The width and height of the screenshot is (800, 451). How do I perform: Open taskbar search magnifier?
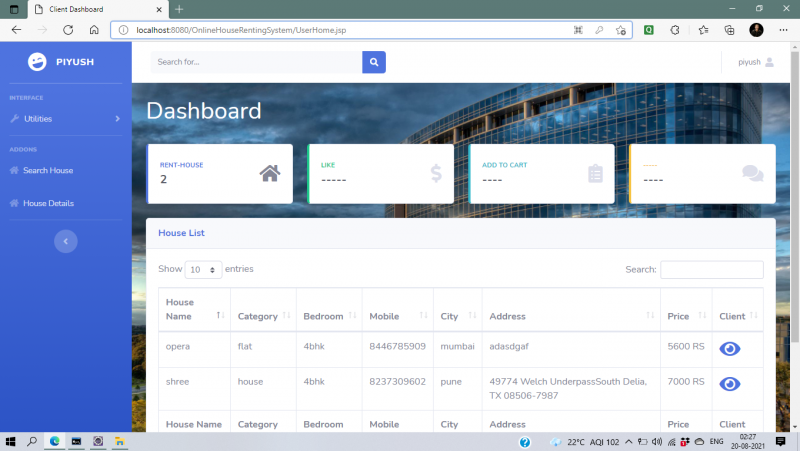32,442
